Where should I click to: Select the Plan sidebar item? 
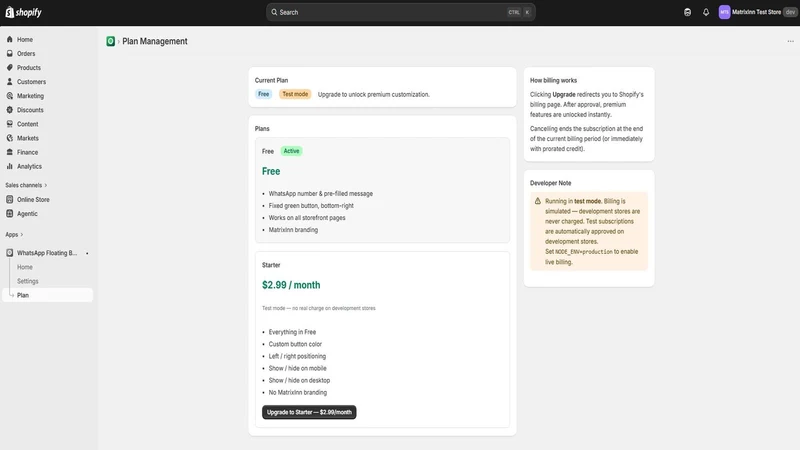[x=47, y=295]
